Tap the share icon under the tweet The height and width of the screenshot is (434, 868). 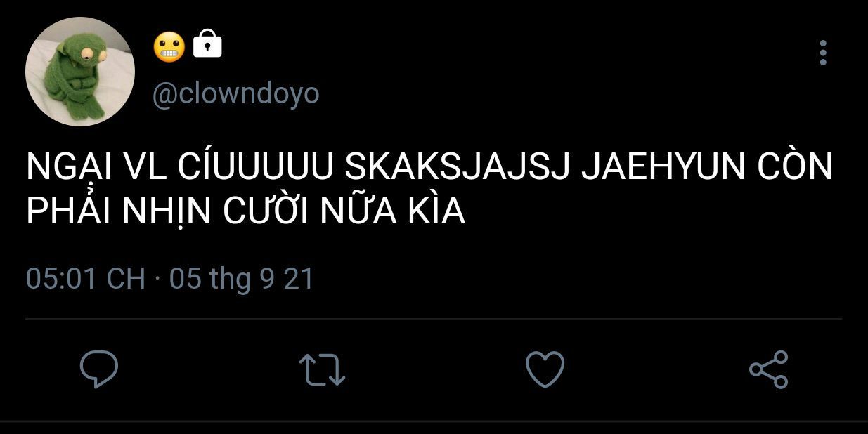click(769, 369)
